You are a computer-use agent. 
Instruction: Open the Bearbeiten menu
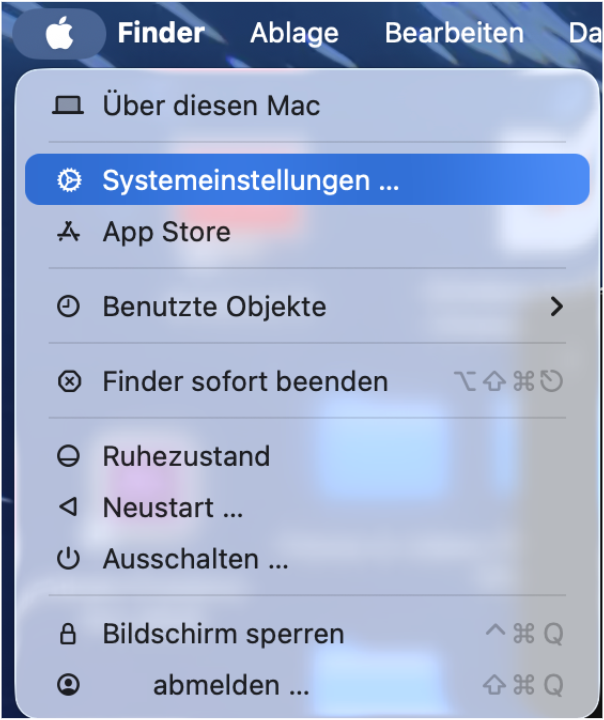(454, 33)
